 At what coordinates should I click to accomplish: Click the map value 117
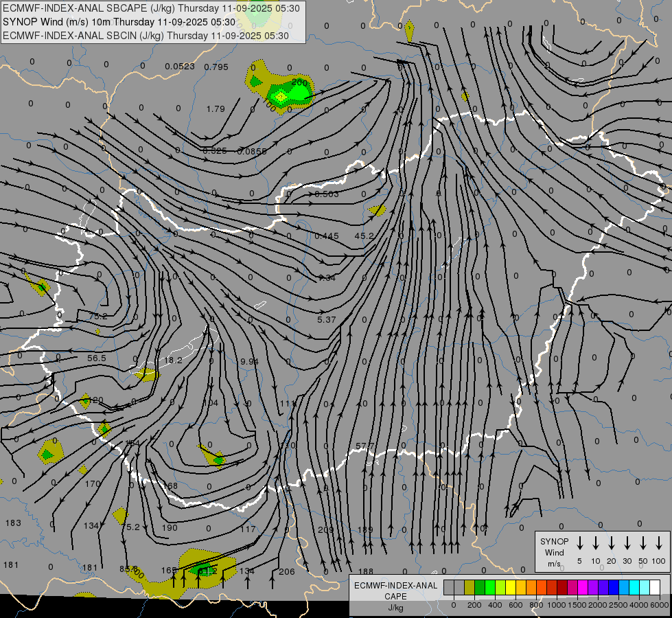(248, 529)
